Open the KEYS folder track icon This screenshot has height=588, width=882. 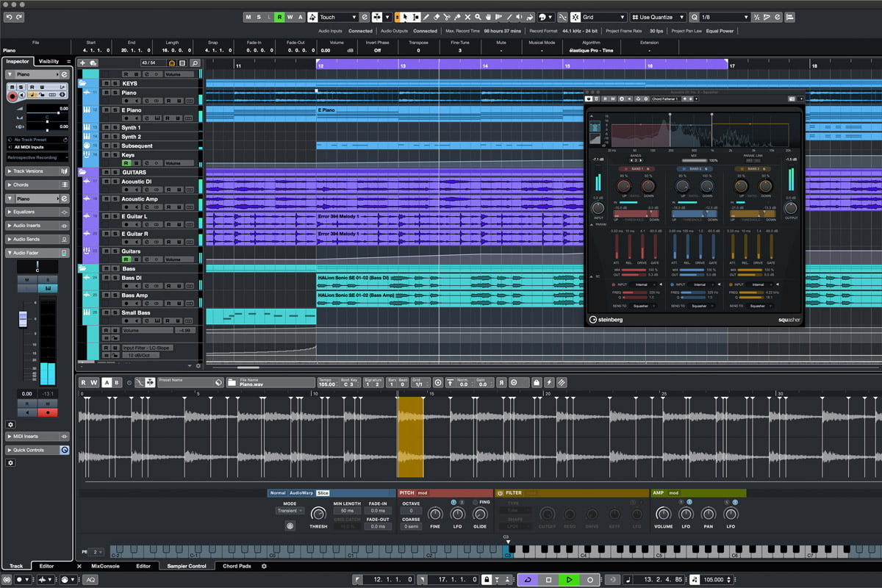tap(82, 83)
